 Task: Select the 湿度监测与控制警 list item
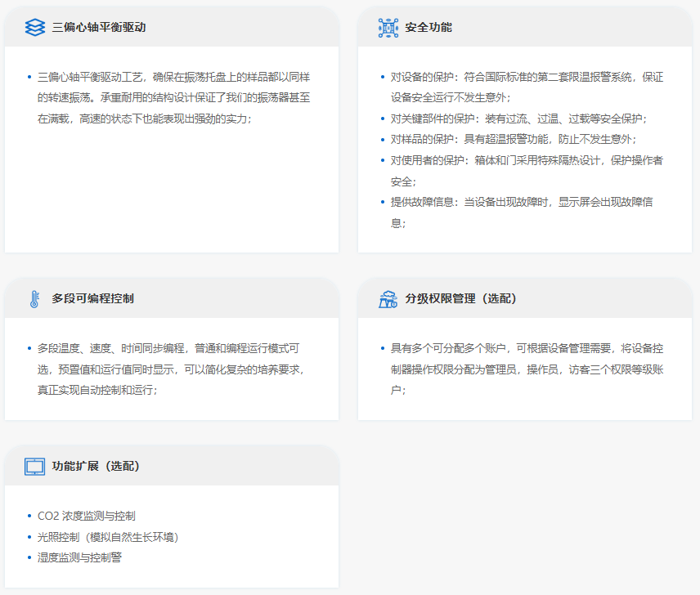80,557
